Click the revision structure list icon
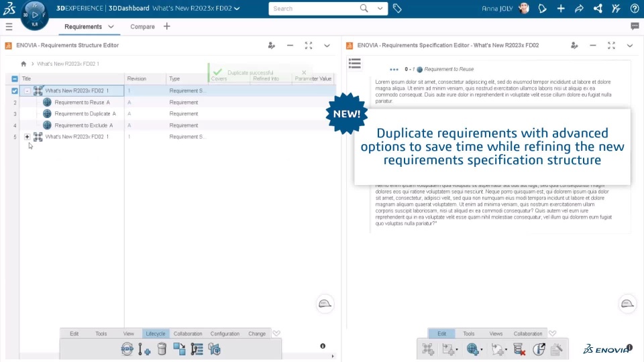The image size is (644, 362). click(197, 349)
